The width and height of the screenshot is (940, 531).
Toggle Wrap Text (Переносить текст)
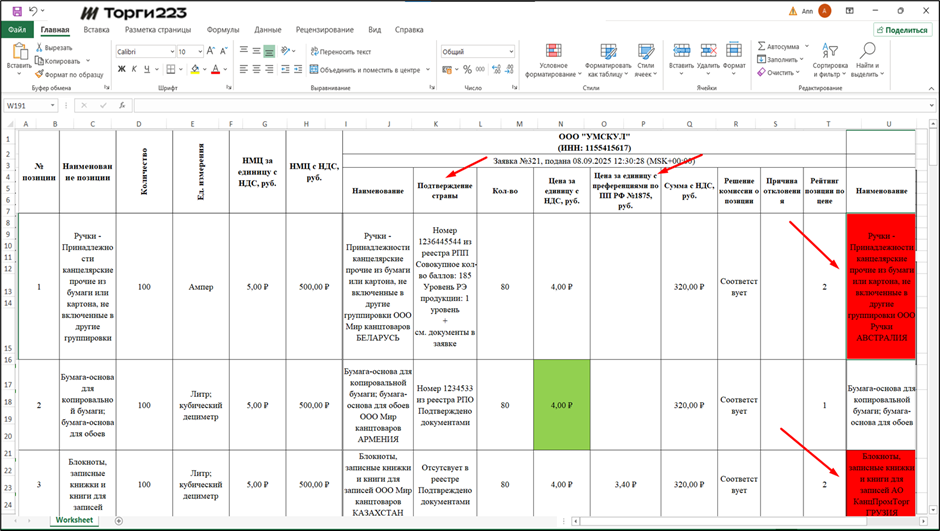click(340, 51)
